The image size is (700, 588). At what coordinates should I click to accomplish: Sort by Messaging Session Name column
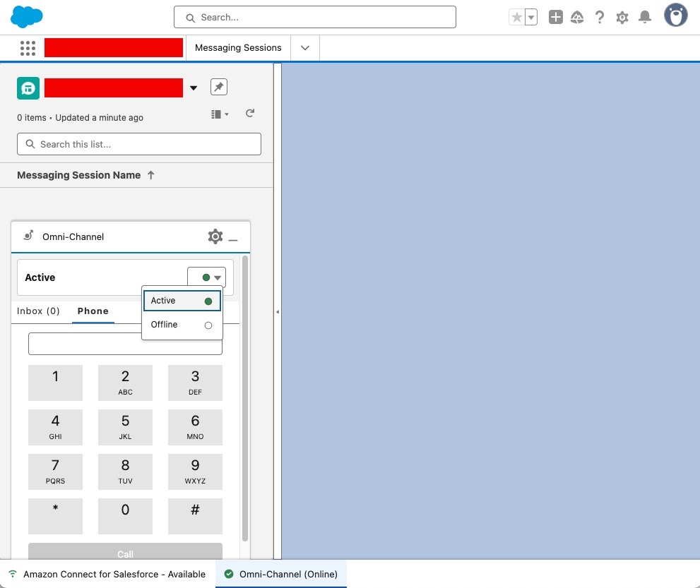click(x=85, y=175)
